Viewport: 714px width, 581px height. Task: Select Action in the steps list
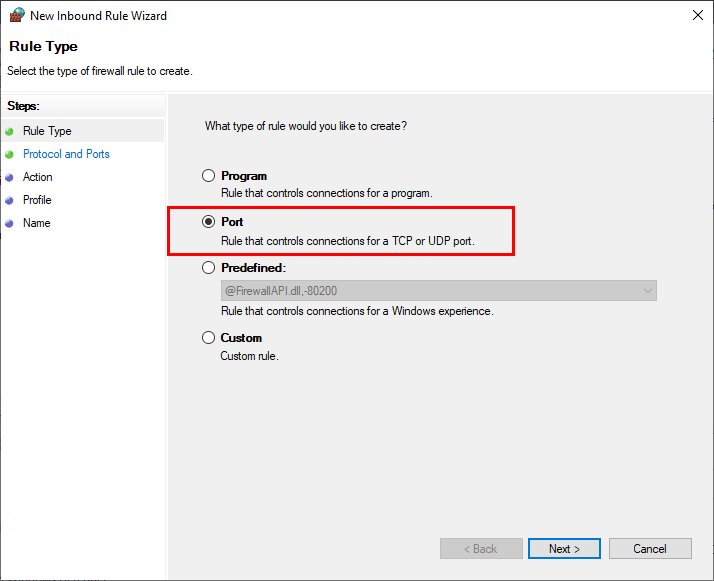(38, 177)
